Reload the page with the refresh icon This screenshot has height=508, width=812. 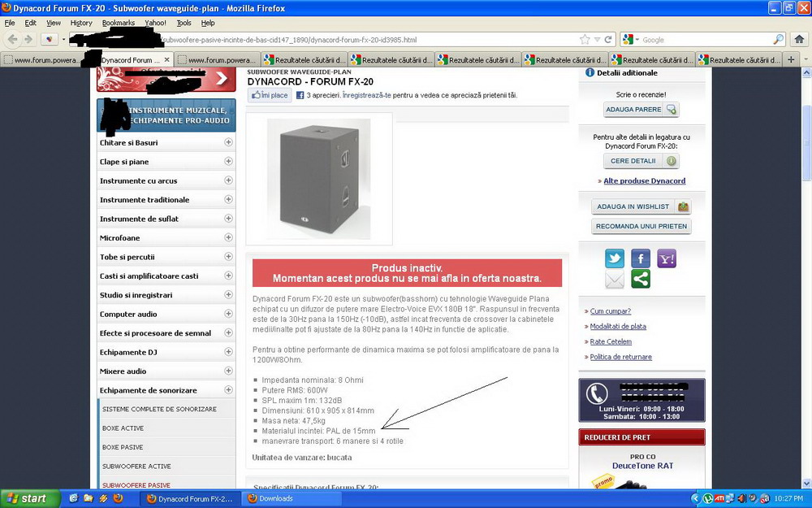tap(608, 39)
